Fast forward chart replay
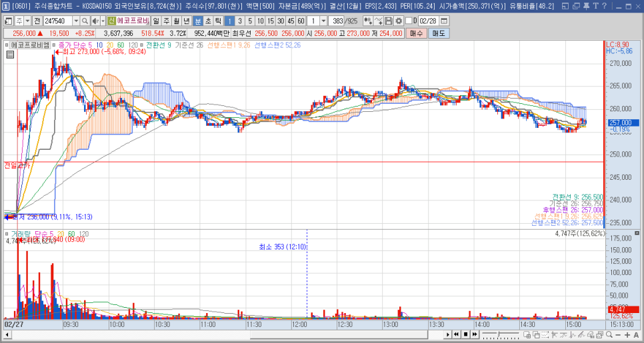The width and height of the screenshot is (644, 343). coord(475,334)
